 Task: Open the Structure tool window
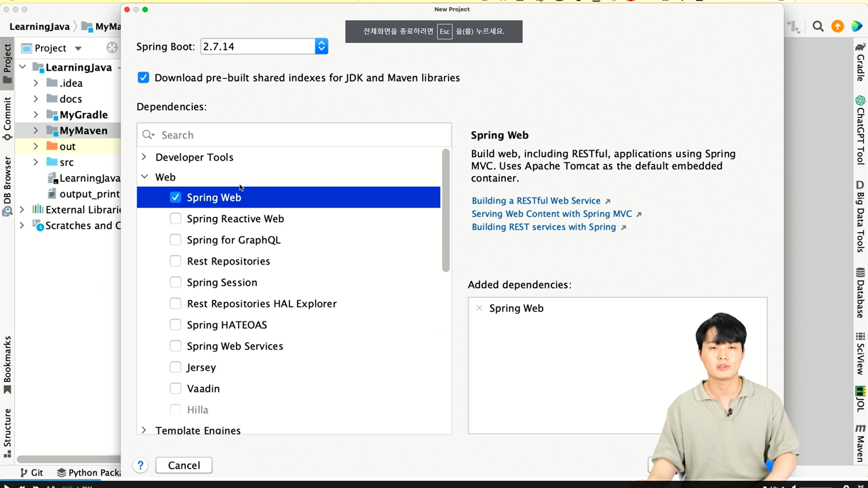click(7, 433)
